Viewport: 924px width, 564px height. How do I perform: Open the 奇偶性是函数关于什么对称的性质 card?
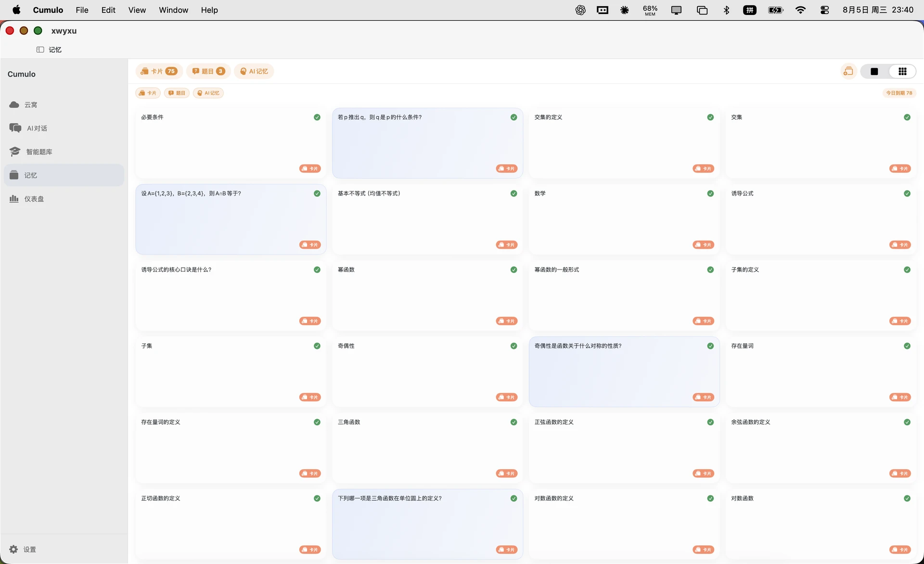click(624, 372)
